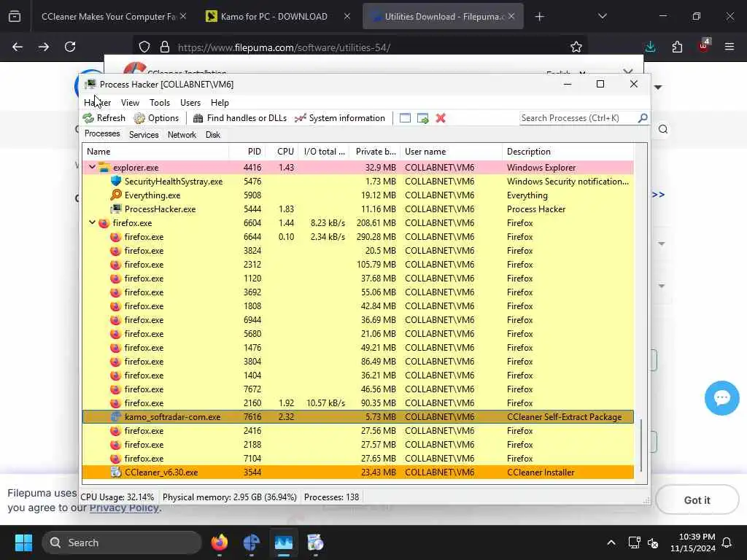
Task: Click the explorer.exe folder icon
Action: coord(104,168)
